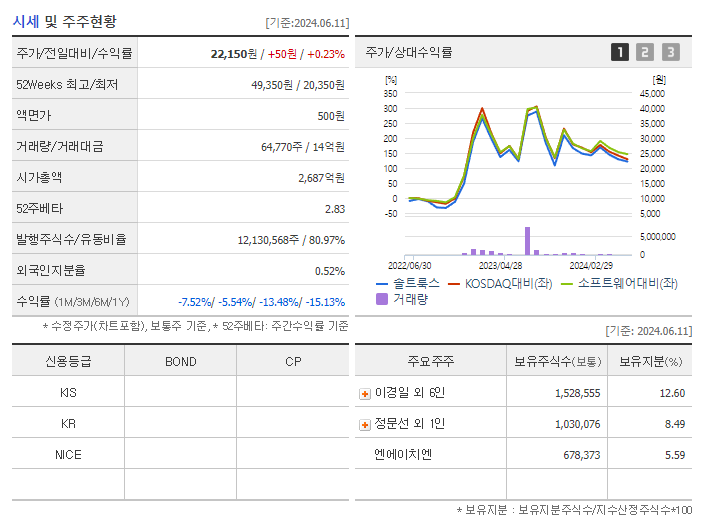Click 주요주주 column header
The width and height of the screenshot is (702, 525).
click(x=431, y=361)
